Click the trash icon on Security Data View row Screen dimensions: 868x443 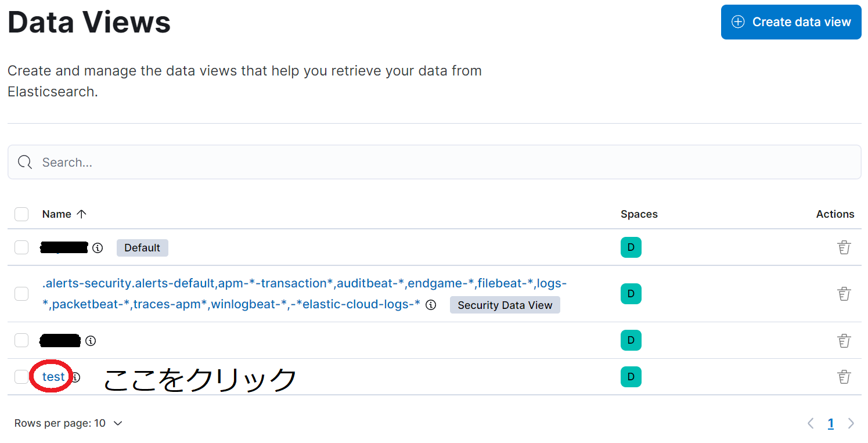tap(844, 294)
